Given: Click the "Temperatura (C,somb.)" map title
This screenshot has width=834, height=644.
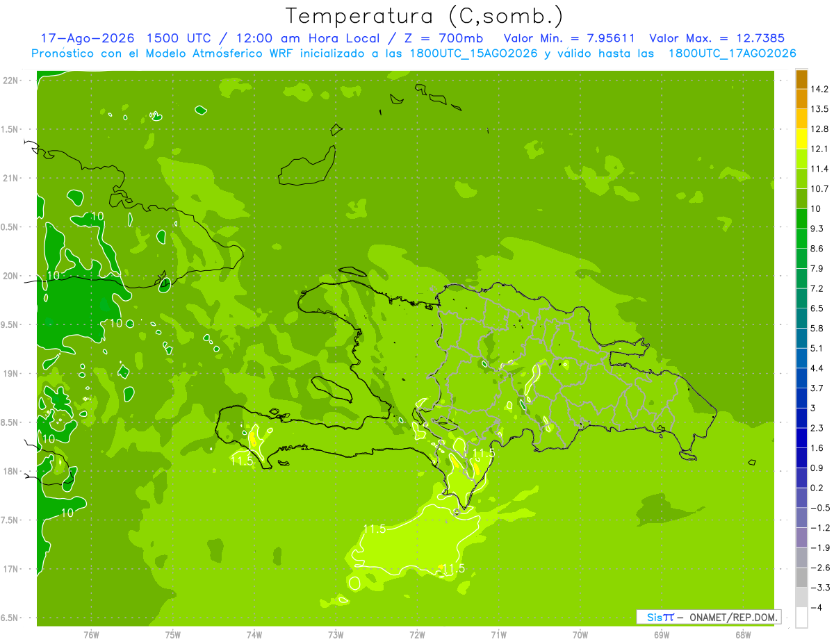Looking at the screenshot, I should pyautogui.click(x=424, y=16).
